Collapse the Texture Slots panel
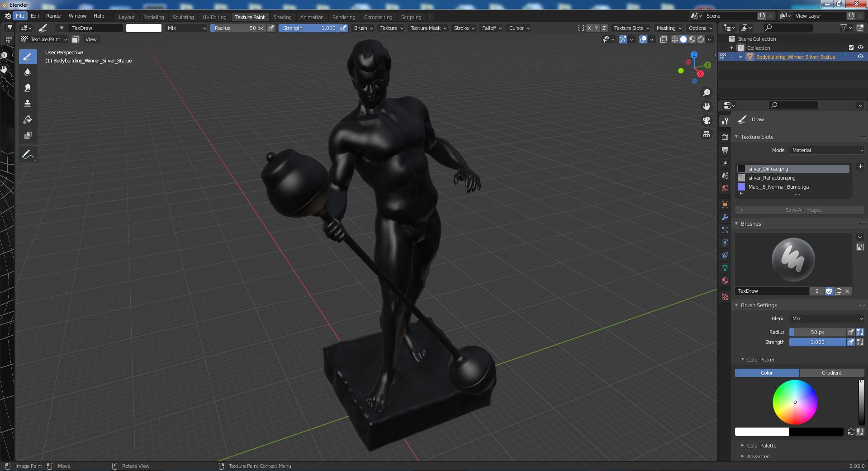 click(x=757, y=137)
